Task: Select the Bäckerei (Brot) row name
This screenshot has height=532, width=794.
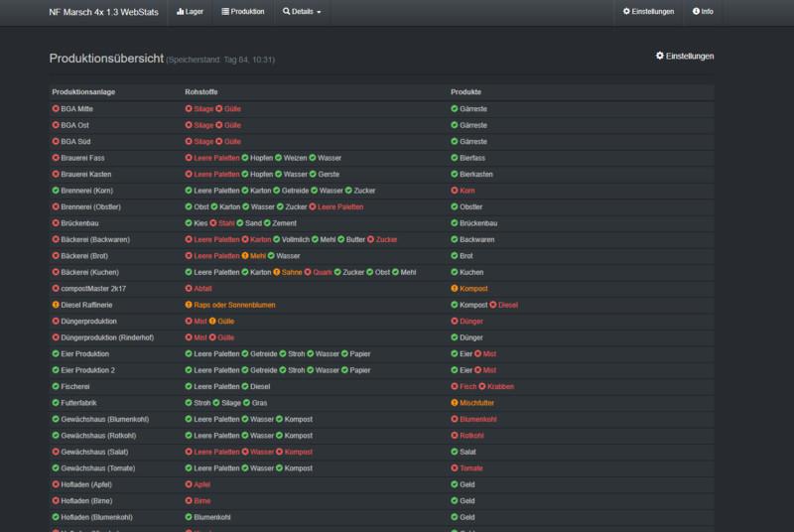Action: click(84, 256)
